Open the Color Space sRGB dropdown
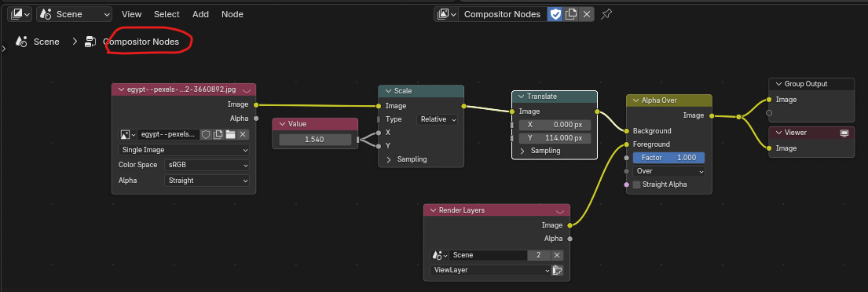 [x=207, y=165]
